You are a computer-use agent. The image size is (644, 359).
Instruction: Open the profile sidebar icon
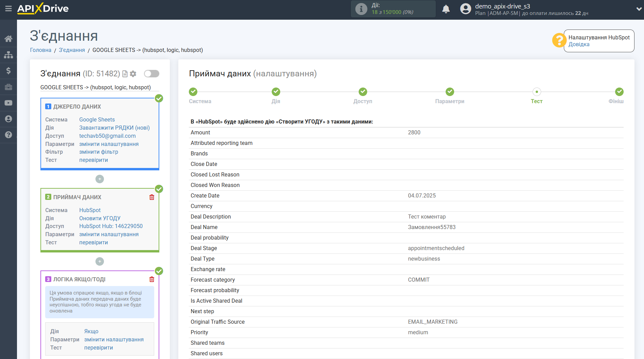pyautogui.click(x=8, y=119)
